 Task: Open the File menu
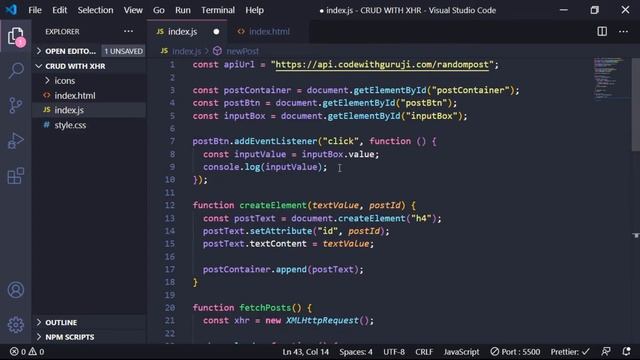pyautogui.click(x=35, y=10)
